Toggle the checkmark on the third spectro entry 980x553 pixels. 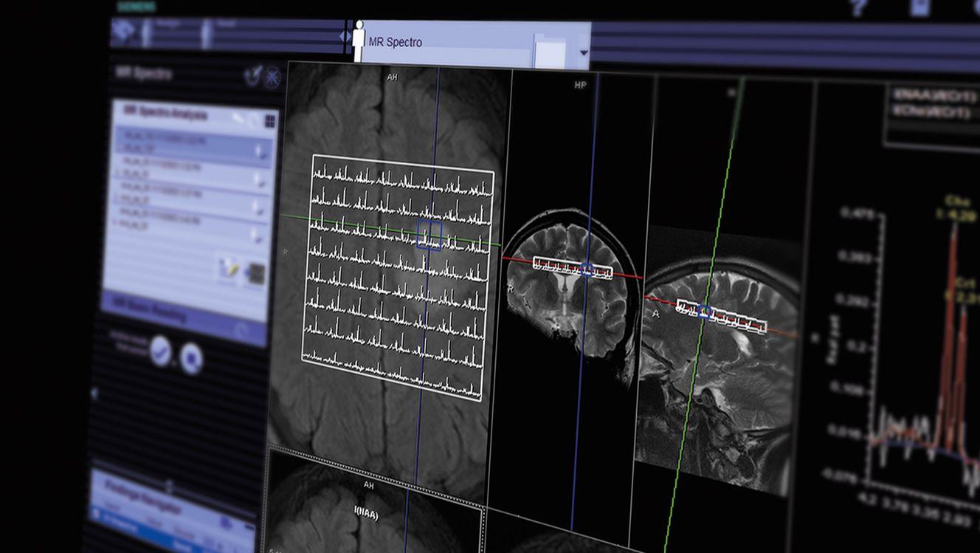(x=260, y=209)
